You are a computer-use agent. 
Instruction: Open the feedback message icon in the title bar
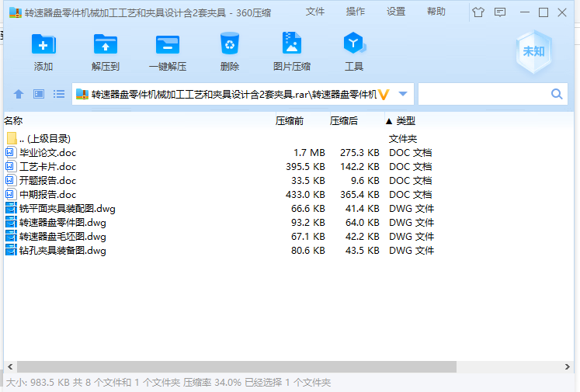point(500,12)
